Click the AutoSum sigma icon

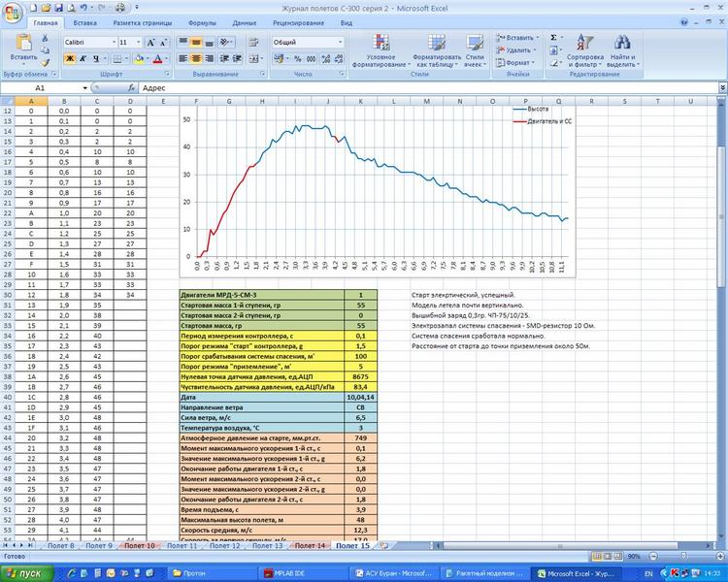(x=553, y=38)
